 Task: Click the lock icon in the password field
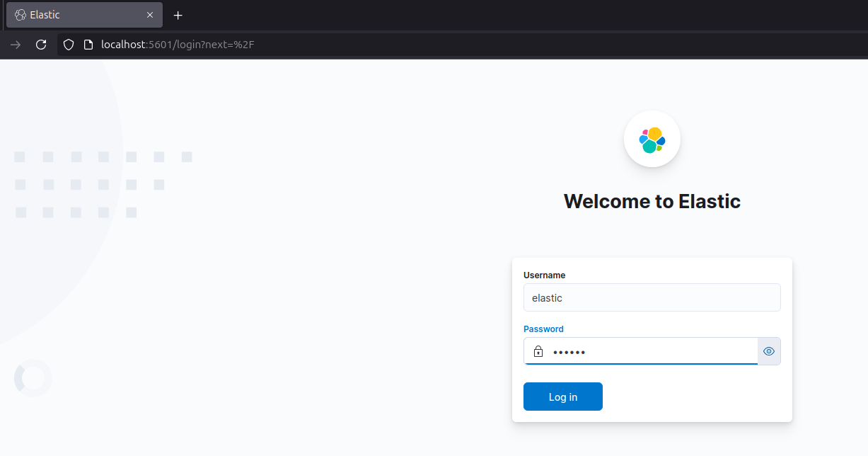(538, 351)
